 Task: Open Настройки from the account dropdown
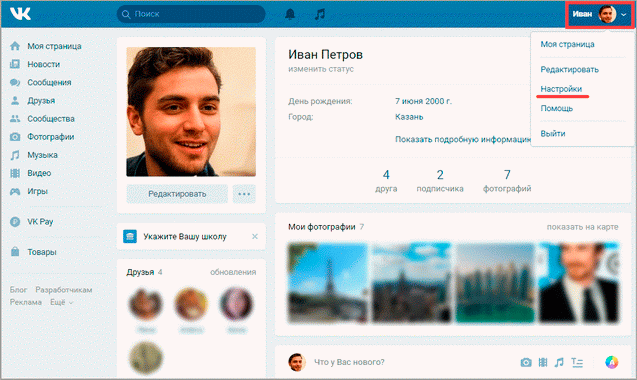coord(561,89)
